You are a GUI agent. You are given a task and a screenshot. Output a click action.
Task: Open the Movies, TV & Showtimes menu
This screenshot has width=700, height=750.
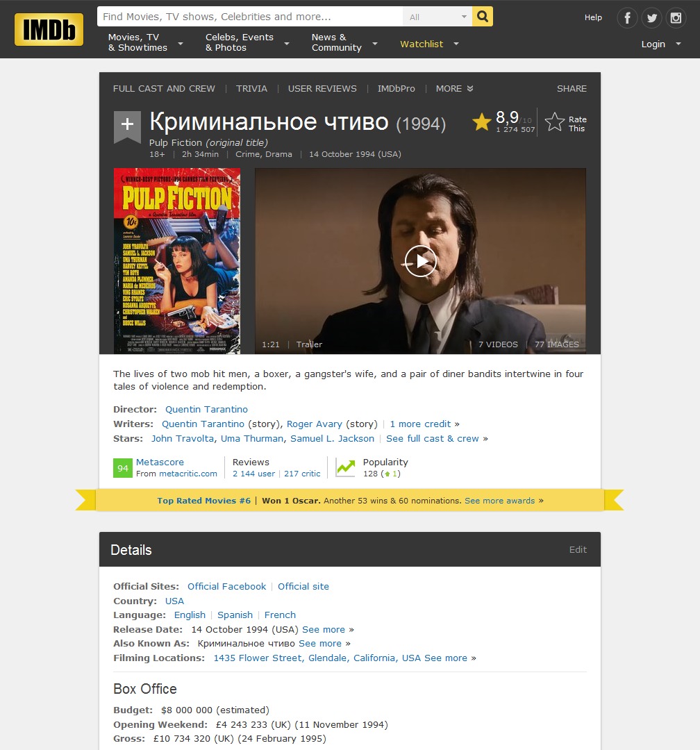(x=138, y=42)
